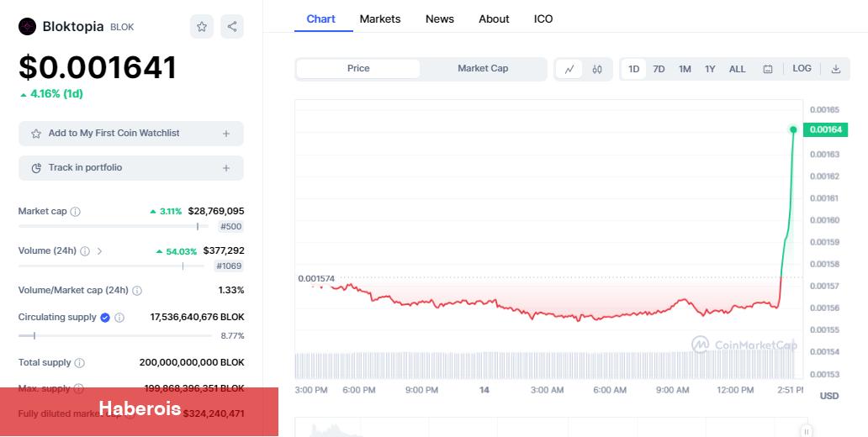868x437 pixels.
Task: Download chart data icon
Action: [836, 69]
